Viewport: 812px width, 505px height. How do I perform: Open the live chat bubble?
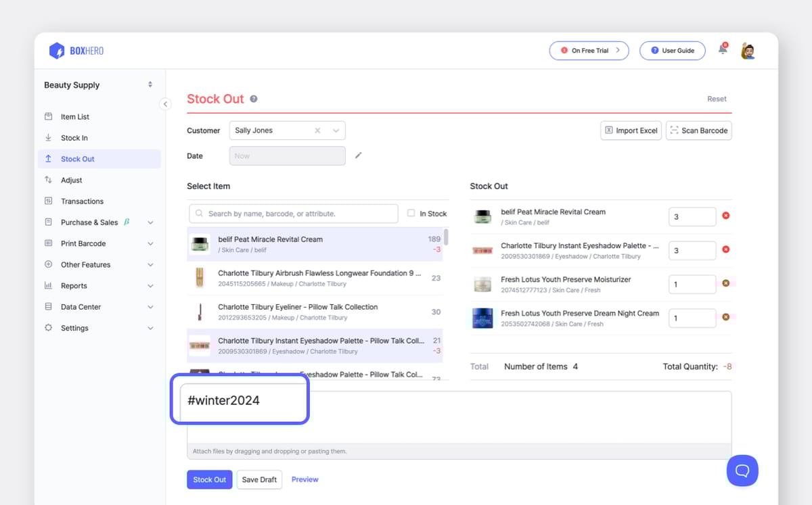pos(742,471)
